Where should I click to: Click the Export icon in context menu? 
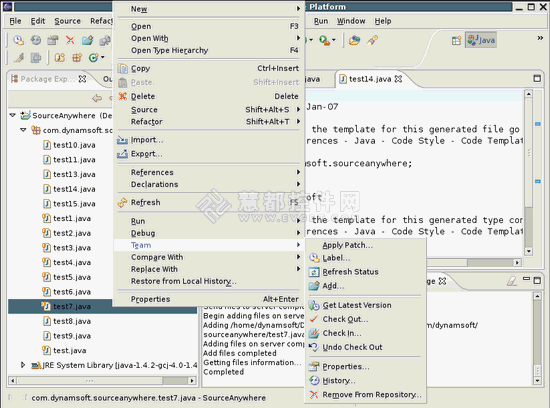point(122,154)
